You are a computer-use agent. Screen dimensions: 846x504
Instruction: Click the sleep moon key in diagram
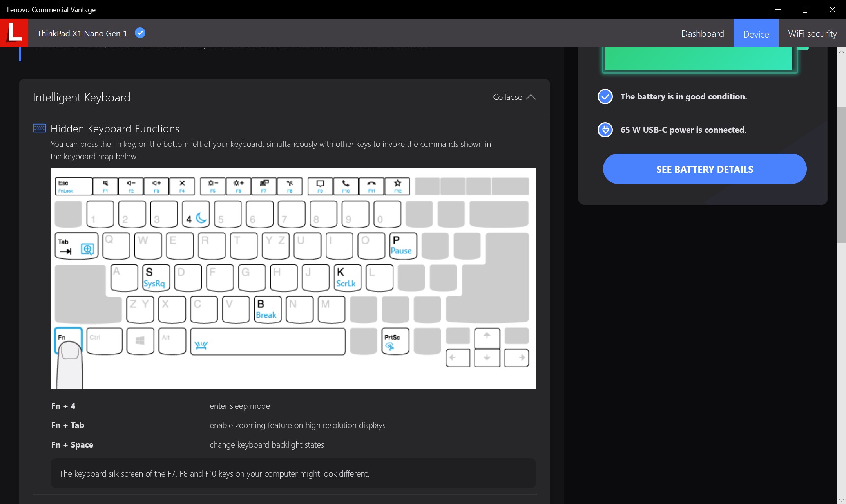point(196,214)
